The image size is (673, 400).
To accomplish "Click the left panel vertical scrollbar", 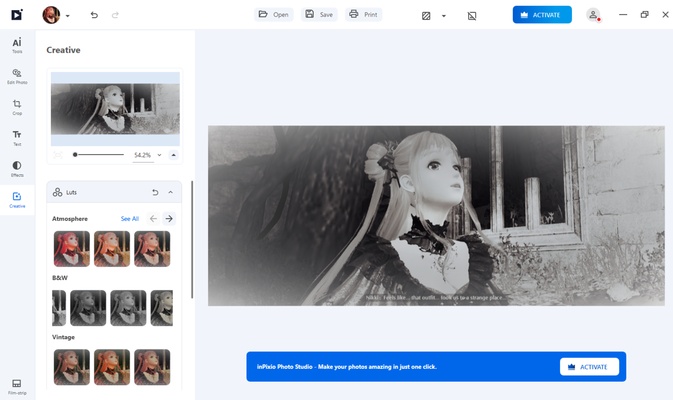I will (x=192, y=239).
